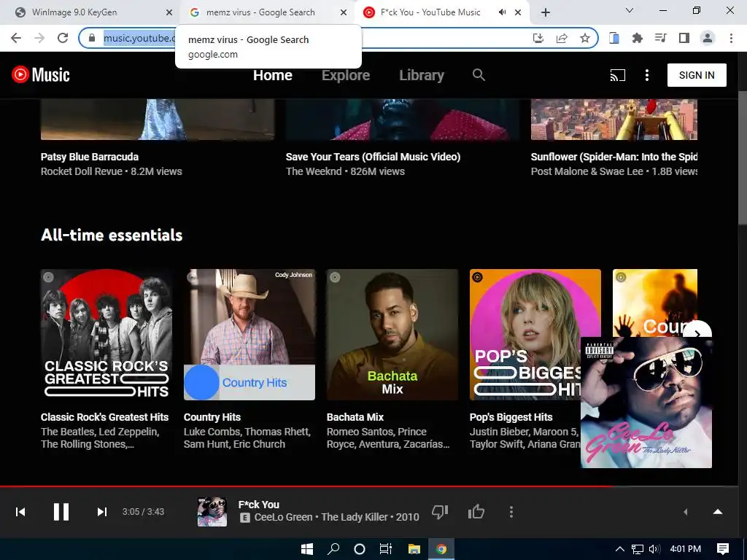This screenshot has height=560, width=747.
Task: Open the Windows Start menu
Action: click(x=307, y=549)
